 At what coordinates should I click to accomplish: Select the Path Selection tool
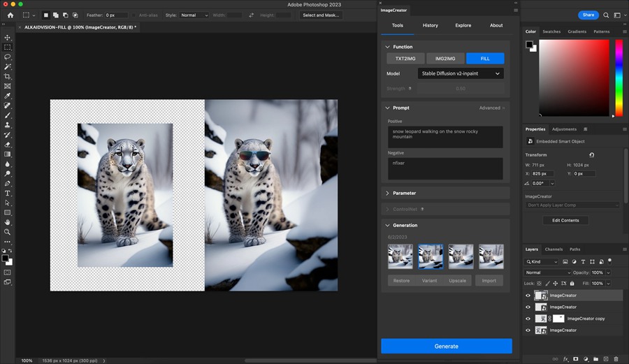point(7,203)
